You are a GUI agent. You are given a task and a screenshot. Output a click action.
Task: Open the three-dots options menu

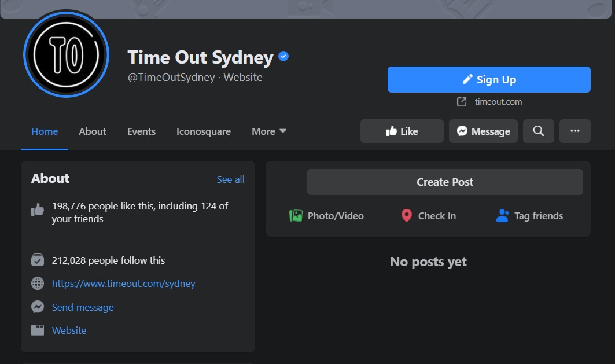coord(575,131)
